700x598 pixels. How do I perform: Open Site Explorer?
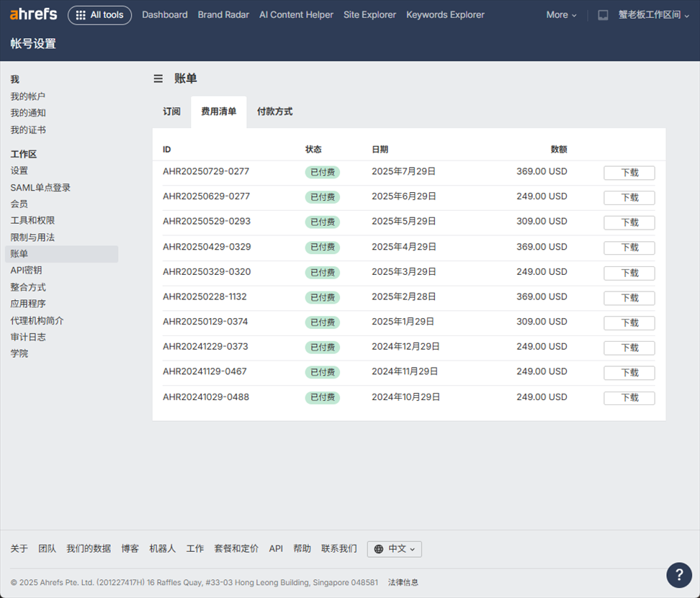tap(369, 14)
